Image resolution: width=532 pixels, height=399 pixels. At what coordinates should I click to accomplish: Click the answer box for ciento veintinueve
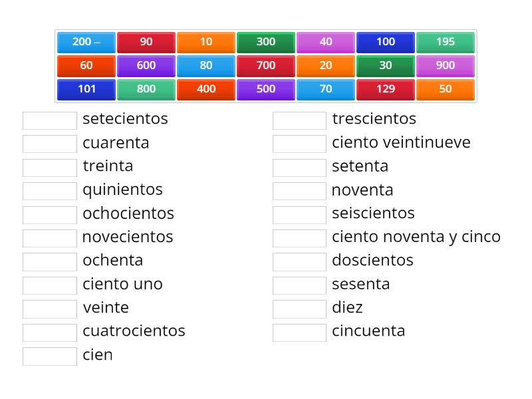(299, 143)
